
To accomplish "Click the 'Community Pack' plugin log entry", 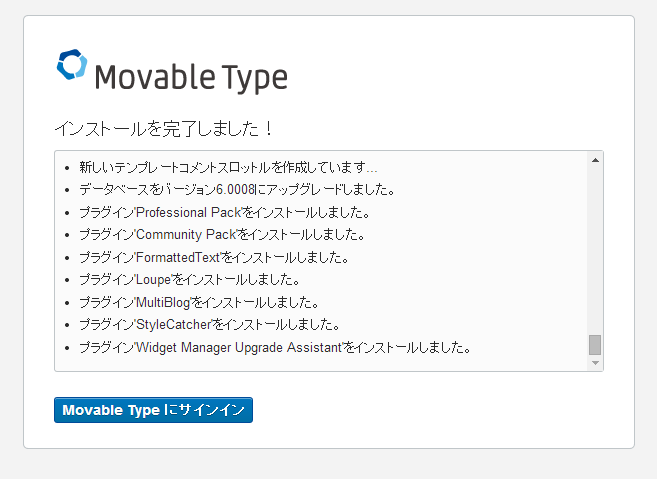I will (x=221, y=235).
